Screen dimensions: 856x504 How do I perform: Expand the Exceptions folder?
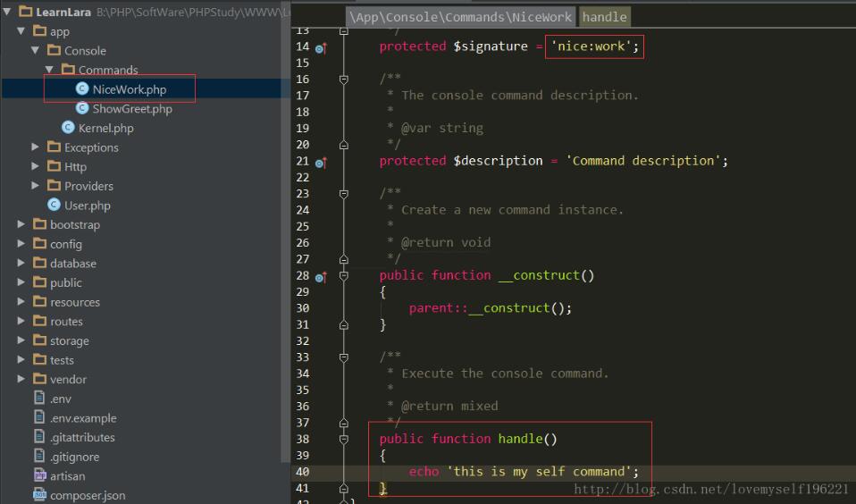(x=36, y=147)
